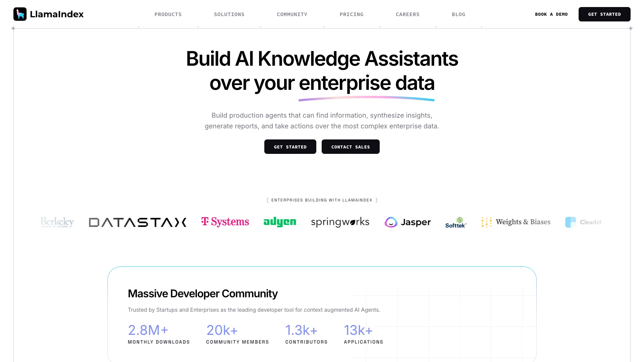Click the Softtek logo

[456, 222]
